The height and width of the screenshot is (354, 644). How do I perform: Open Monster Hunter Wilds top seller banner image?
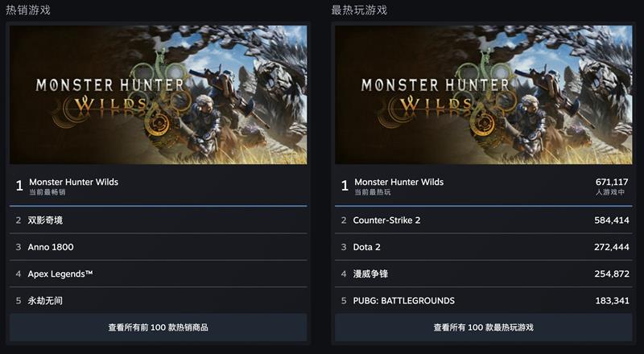click(158, 95)
